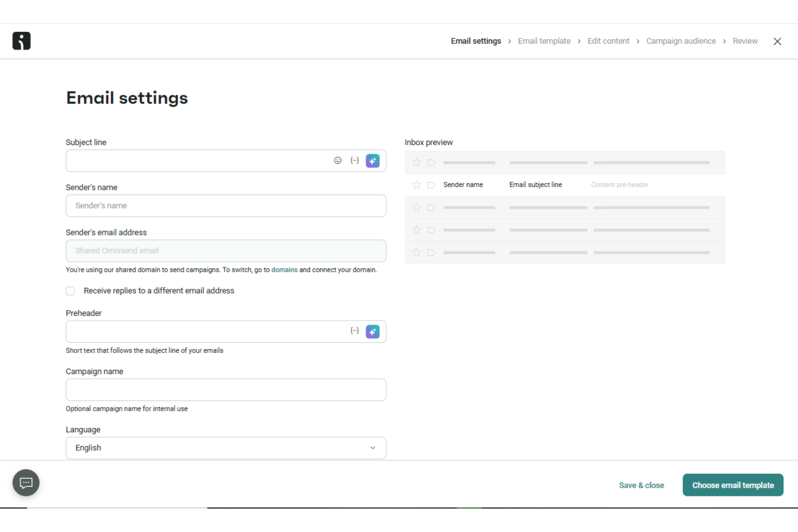Generate preheader with AI sparkle icon

pyautogui.click(x=373, y=331)
